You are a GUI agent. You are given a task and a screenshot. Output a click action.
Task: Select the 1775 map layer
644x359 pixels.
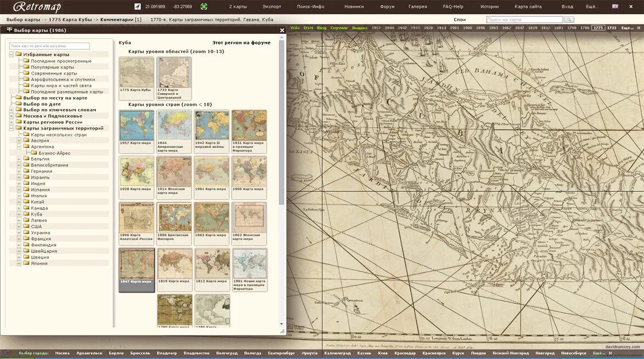(599, 28)
